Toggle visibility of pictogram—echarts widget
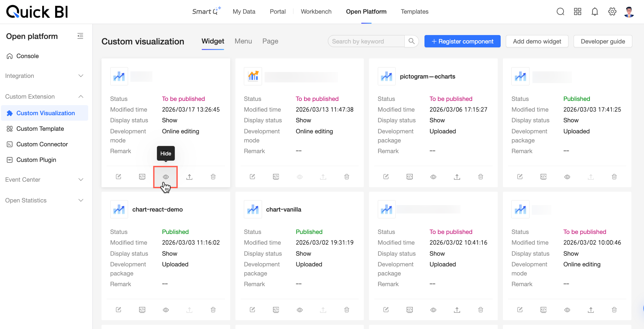644x329 pixels. [433, 177]
